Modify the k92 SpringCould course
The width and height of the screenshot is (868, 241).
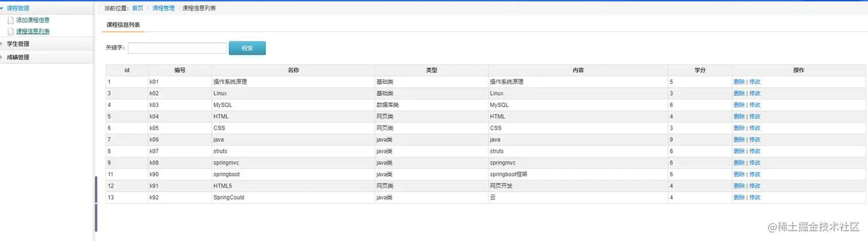pyautogui.click(x=755, y=197)
